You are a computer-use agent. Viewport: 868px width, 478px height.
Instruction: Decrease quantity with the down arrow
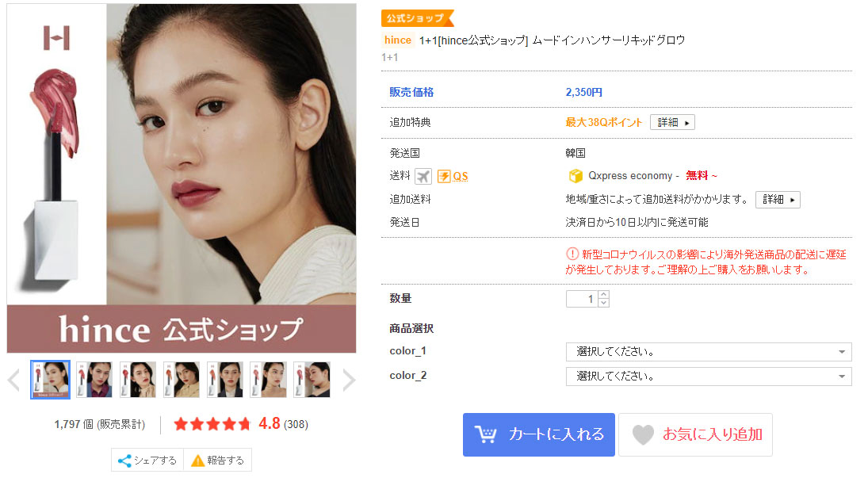click(x=603, y=303)
